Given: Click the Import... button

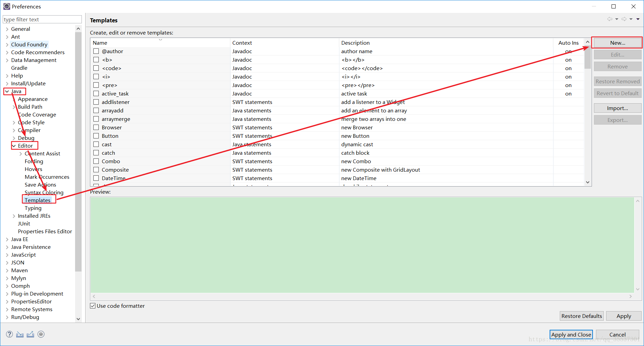Looking at the screenshot, I should click(x=618, y=108).
